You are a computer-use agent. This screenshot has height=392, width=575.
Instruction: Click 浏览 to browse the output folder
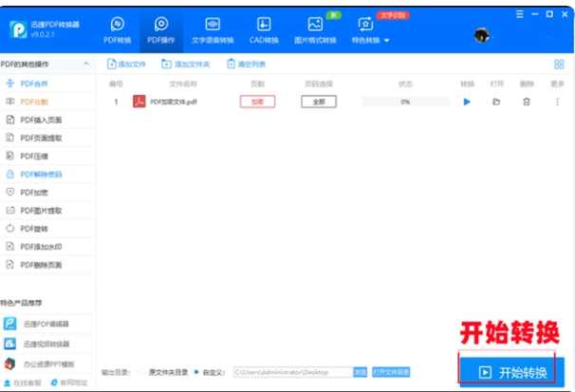click(x=361, y=372)
